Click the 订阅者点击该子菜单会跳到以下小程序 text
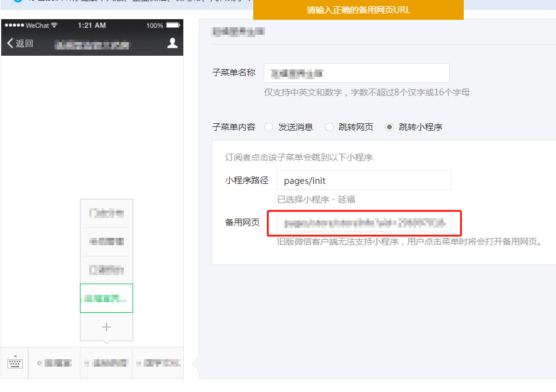Image resolution: width=556 pixels, height=392 pixels. (x=298, y=157)
